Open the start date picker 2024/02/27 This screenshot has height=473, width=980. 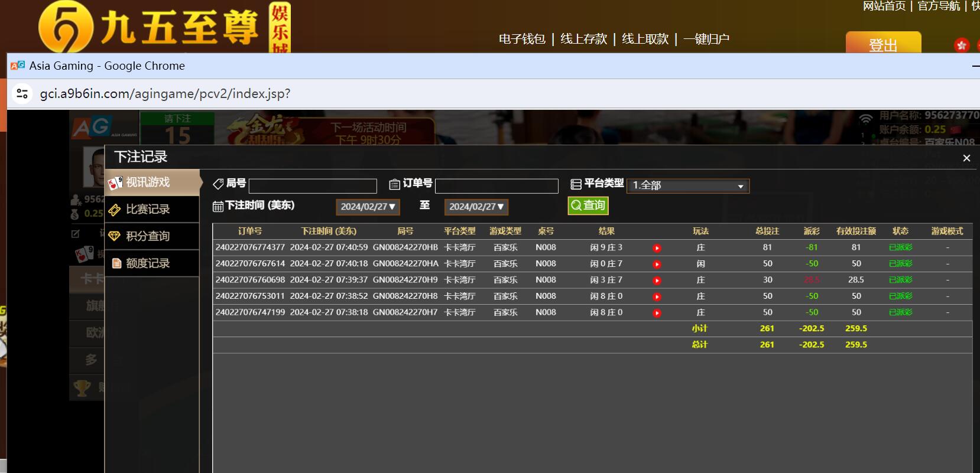point(368,207)
